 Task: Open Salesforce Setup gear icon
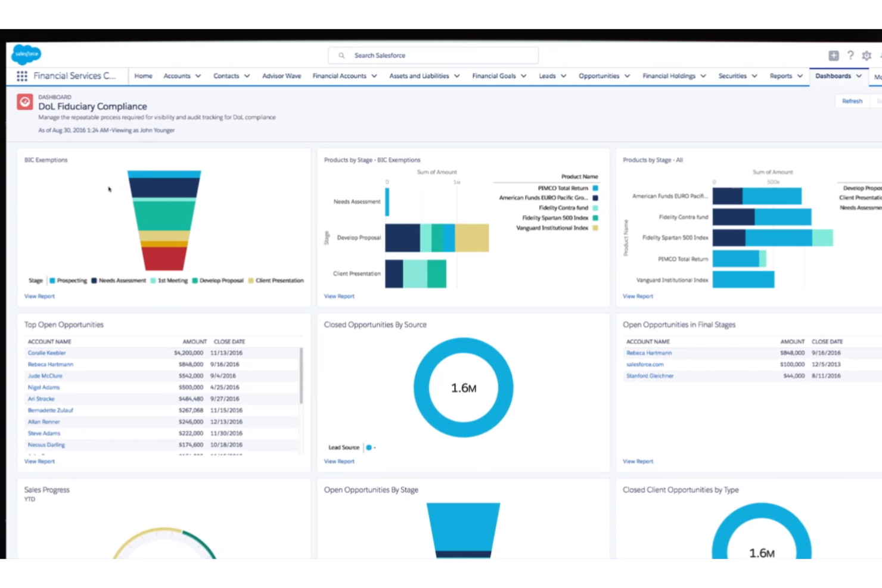click(x=867, y=55)
